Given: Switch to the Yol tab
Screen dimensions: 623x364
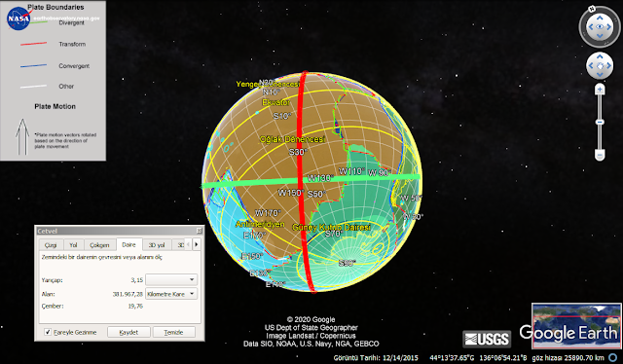Looking at the screenshot, I should tap(73, 245).
